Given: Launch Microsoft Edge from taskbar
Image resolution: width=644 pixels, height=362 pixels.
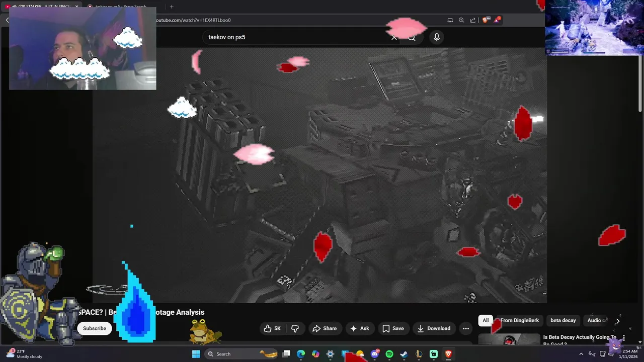Looking at the screenshot, I should [301, 354].
